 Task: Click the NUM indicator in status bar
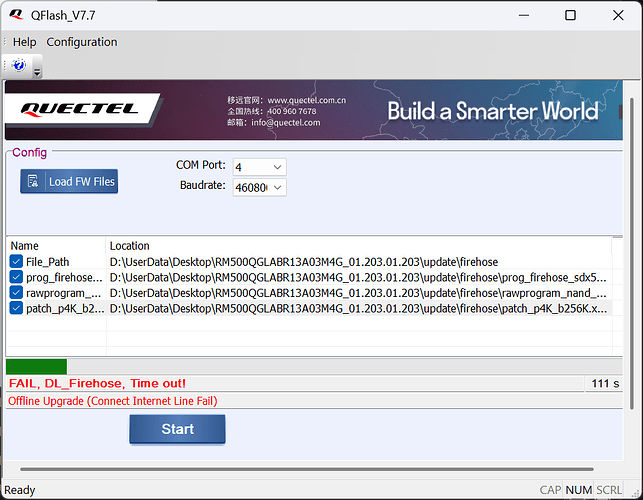click(x=579, y=490)
